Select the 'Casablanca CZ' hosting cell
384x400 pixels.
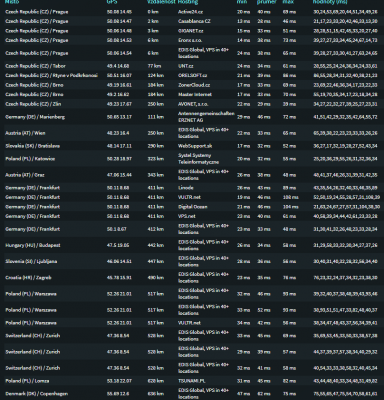pos(194,21)
